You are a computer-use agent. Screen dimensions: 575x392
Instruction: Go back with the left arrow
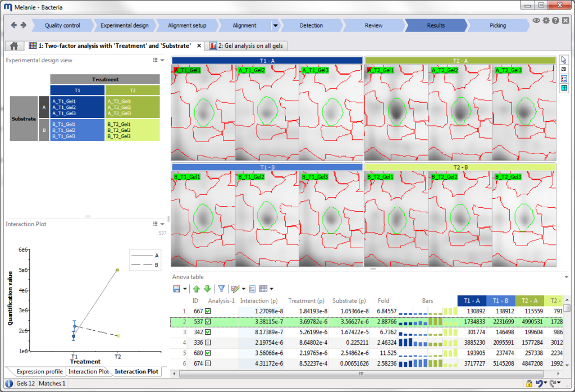coord(14,25)
